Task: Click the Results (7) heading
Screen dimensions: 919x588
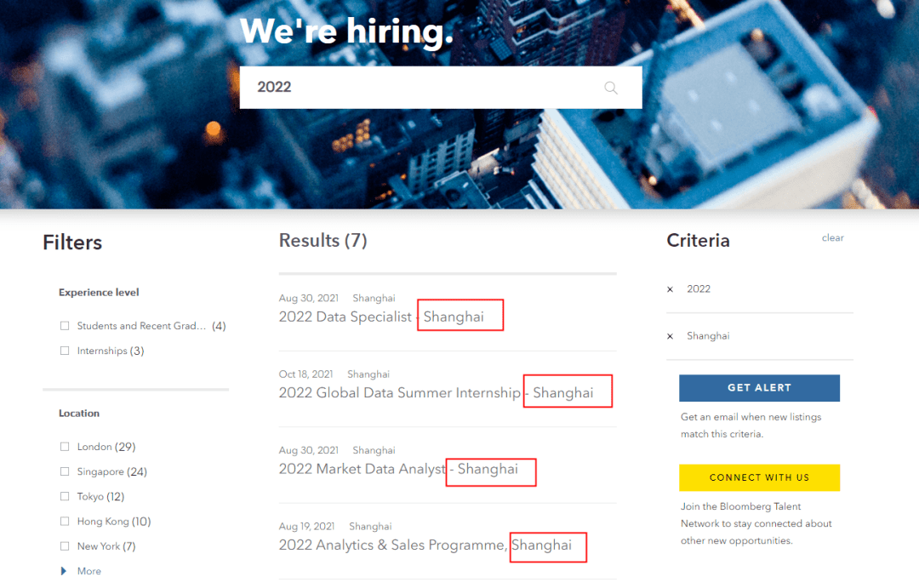Action: [323, 241]
